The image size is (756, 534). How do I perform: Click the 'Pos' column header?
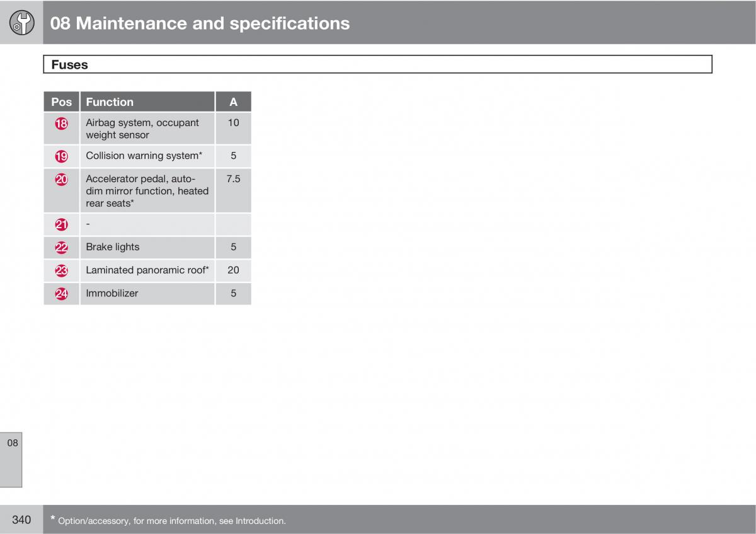coord(61,102)
